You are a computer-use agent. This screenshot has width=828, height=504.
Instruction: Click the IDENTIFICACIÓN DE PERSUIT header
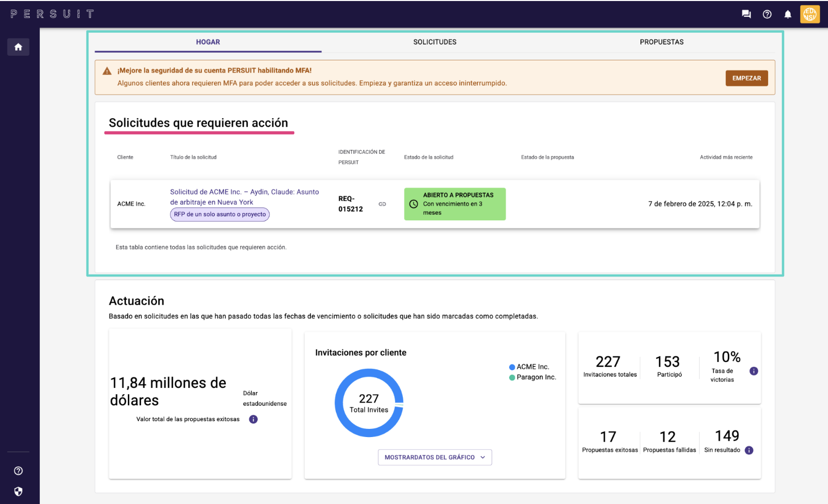click(362, 157)
